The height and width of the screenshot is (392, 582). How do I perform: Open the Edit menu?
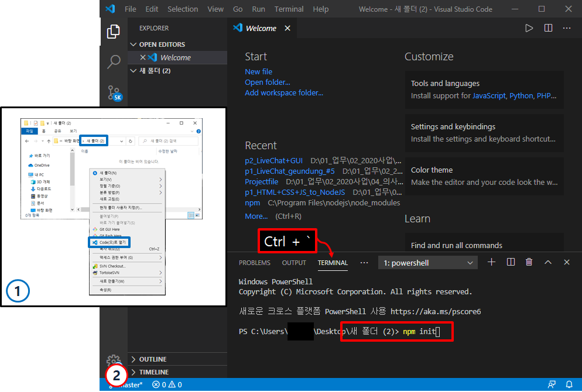click(x=152, y=9)
